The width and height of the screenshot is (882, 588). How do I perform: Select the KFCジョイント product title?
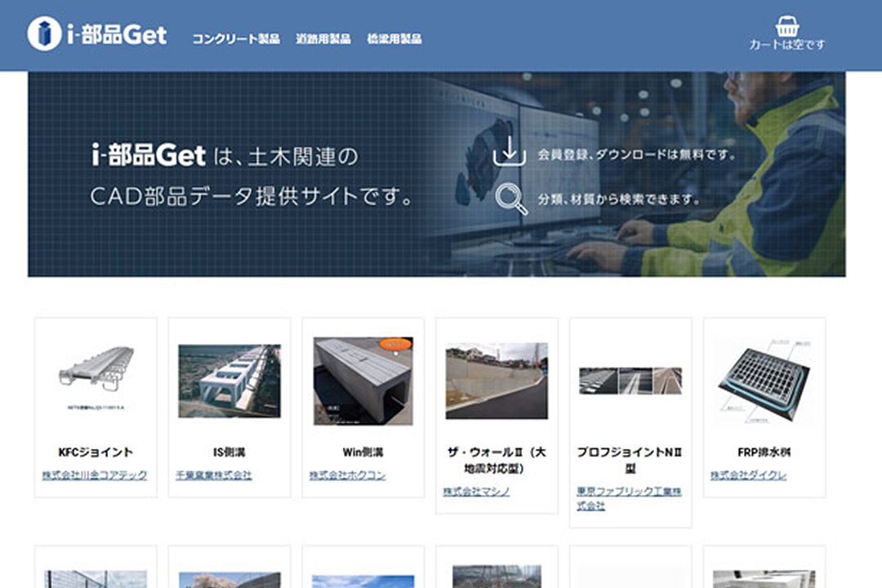(x=96, y=452)
